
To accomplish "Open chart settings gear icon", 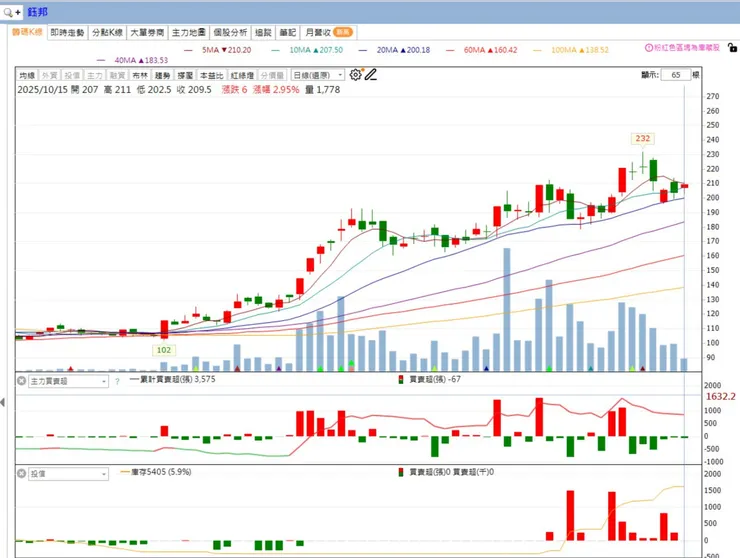I will [x=355, y=75].
